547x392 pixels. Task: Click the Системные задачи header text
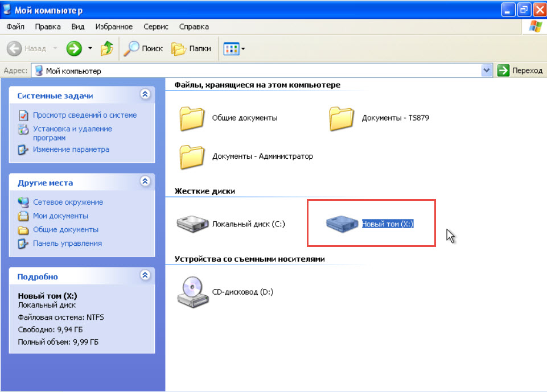tap(55, 96)
